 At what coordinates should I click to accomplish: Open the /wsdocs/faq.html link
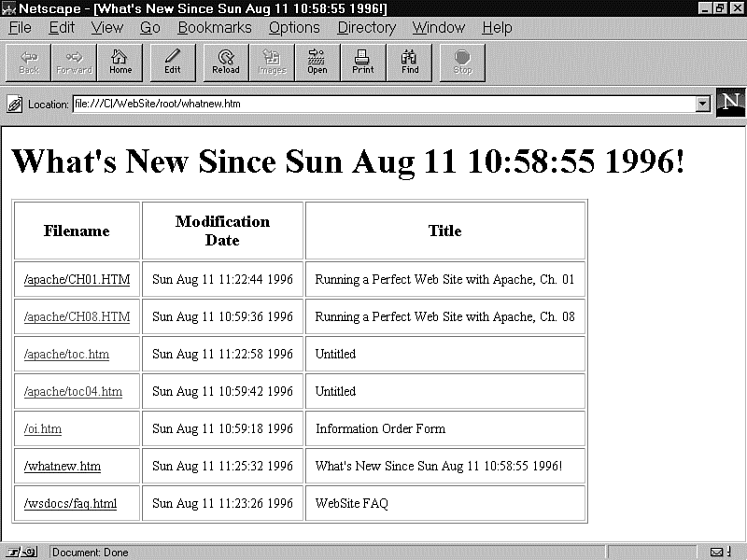pos(70,504)
